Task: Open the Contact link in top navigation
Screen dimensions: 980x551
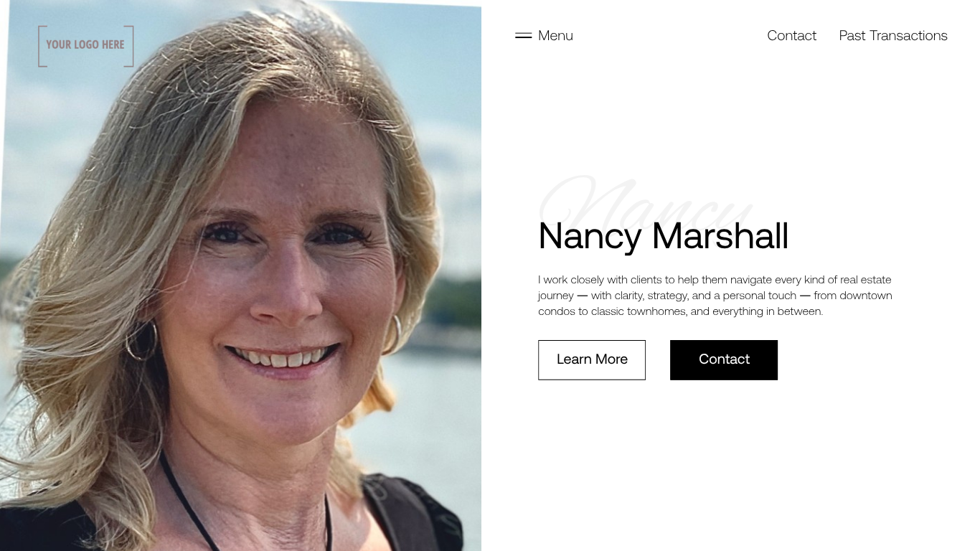Action: [x=791, y=35]
